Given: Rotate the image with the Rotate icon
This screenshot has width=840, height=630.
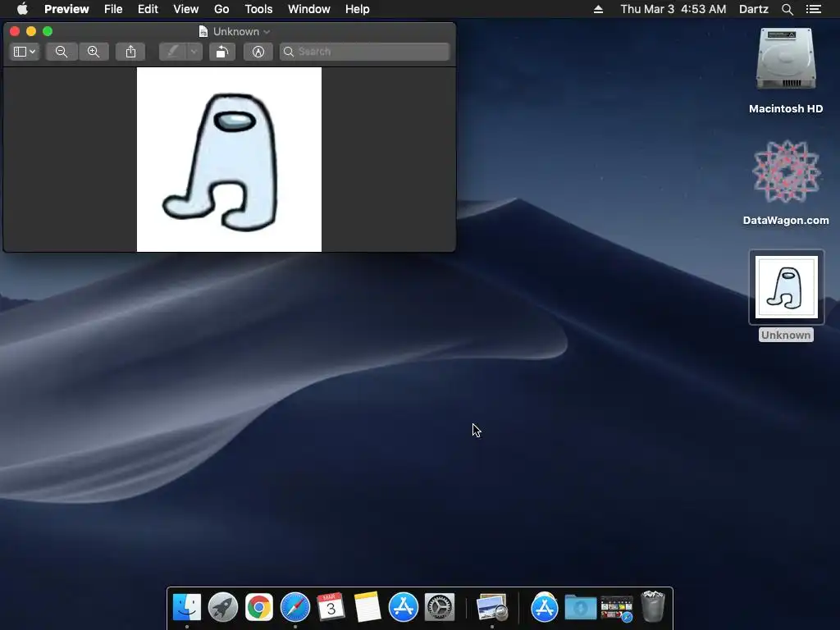Looking at the screenshot, I should point(221,52).
